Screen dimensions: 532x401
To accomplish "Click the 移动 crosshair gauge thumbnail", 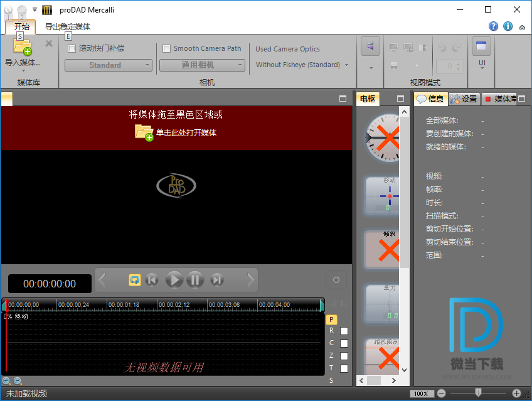I will coord(381,196).
